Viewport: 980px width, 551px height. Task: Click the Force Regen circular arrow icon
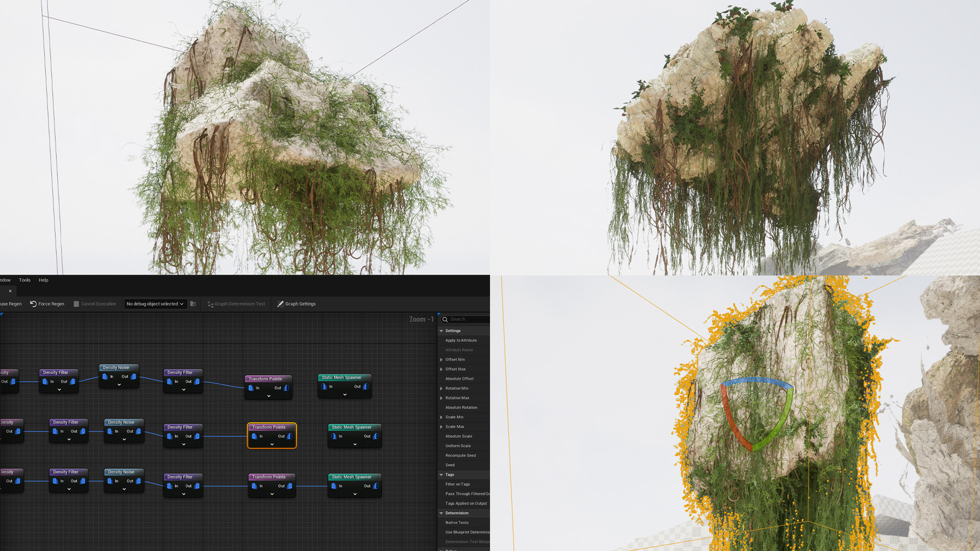(x=33, y=304)
